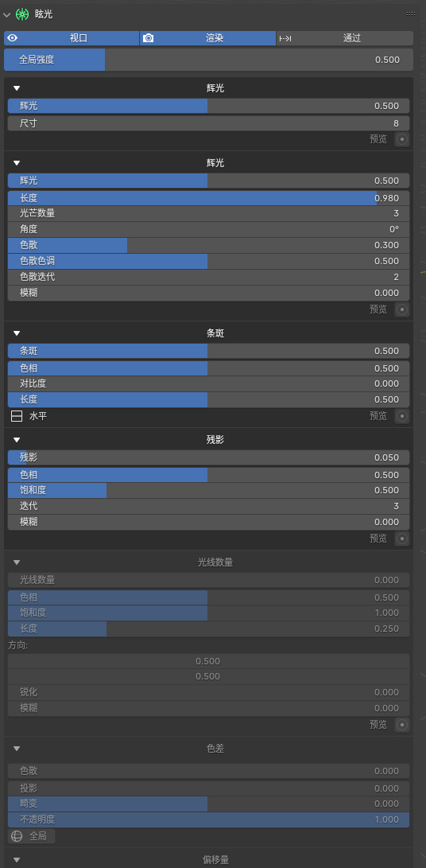The height and width of the screenshot is (868, 426).
Task: Click the 水平 horizontal direction button
Action: tap(29, 416)
